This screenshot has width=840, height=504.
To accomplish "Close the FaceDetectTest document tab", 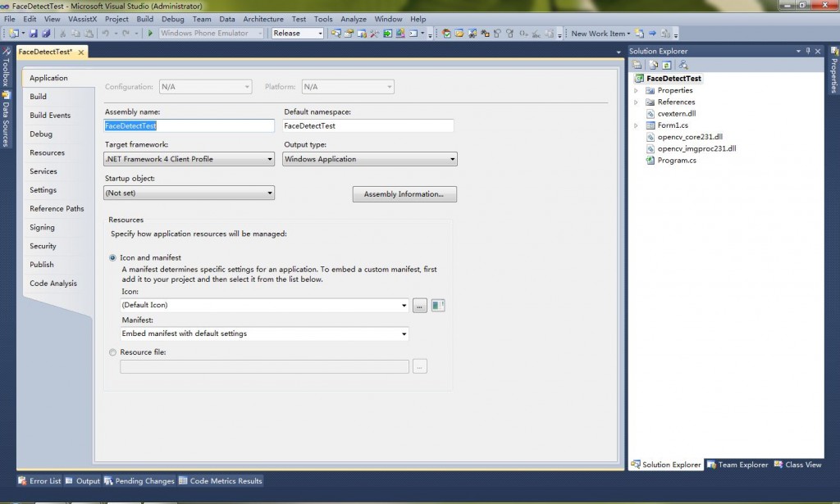I will click(x=81, y=52).
